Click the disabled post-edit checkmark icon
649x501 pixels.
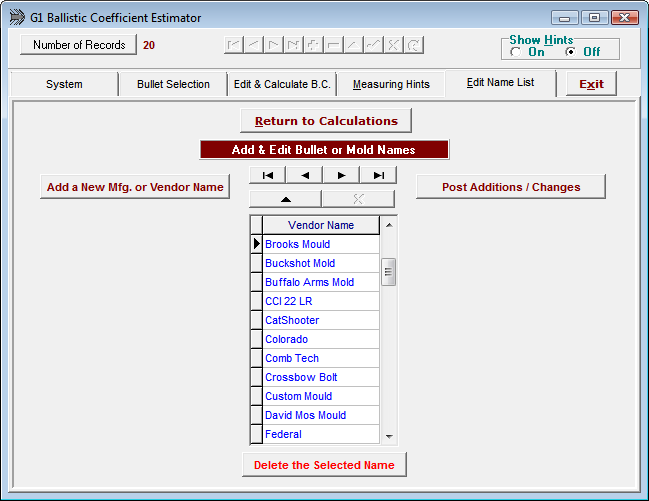tap(373, 45)
